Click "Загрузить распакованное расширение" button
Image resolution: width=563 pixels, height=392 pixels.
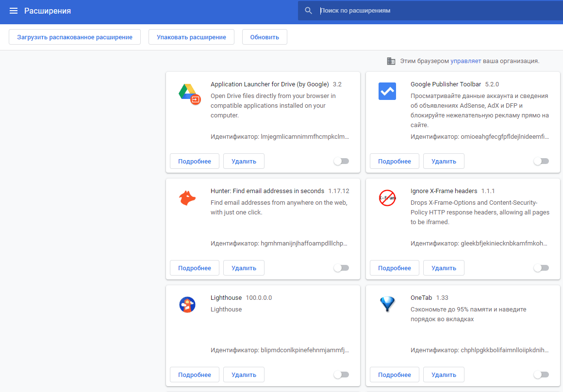(x=75, y=37)
